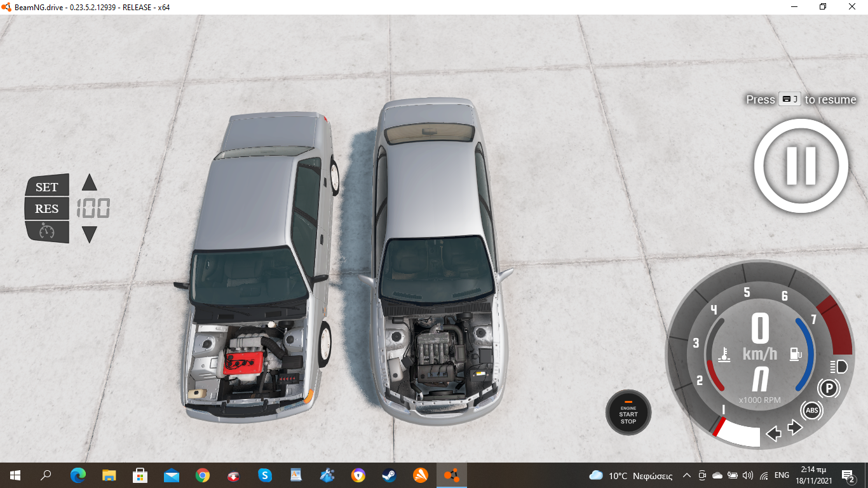Open the yellow shield security app

click(x=358, y=475)
